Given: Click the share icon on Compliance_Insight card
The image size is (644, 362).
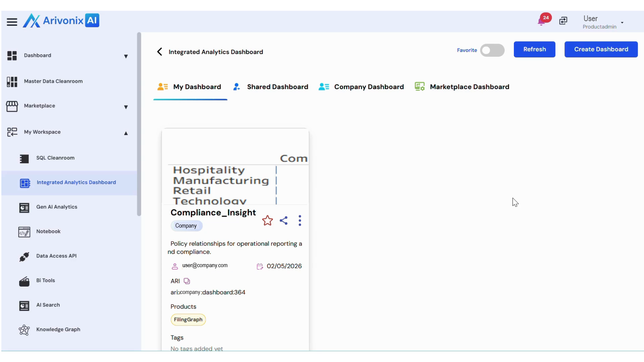Looking at the screenshot, I should (x=284, y=221).
